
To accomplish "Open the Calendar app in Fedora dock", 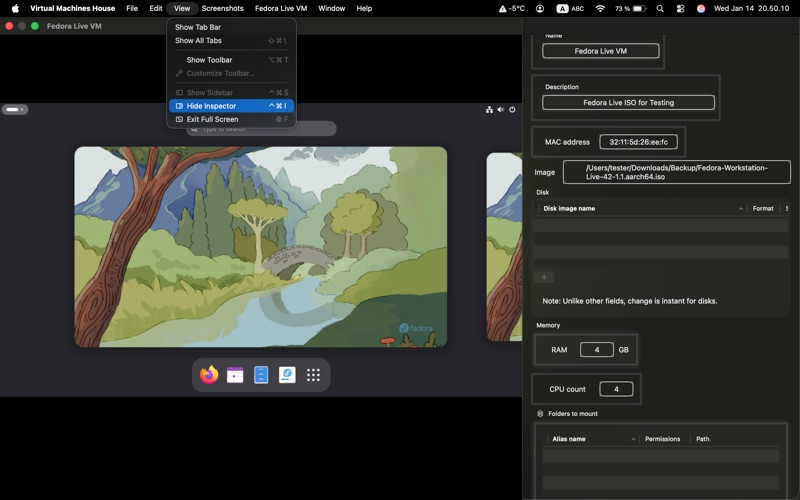I will [235, 375].
